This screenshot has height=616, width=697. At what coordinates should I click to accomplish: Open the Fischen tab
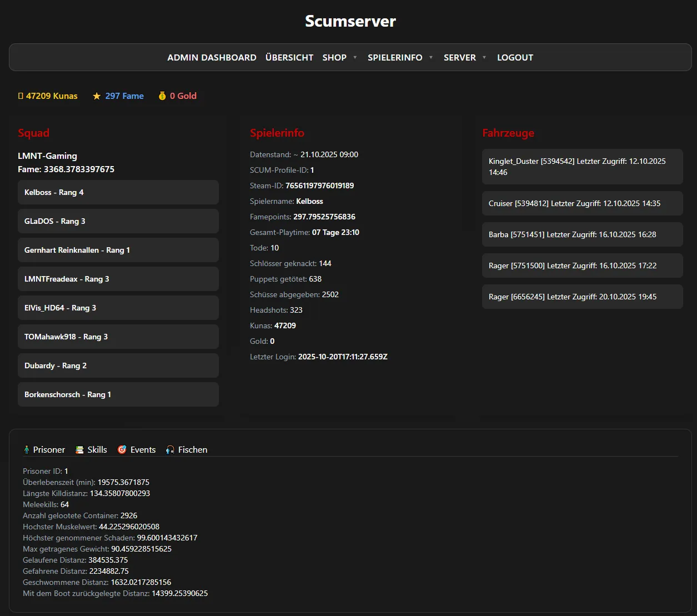click(x=192, y=450)
